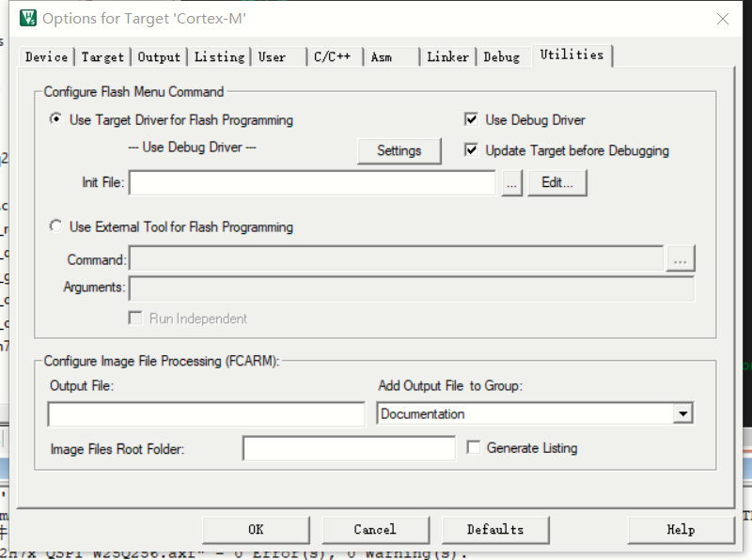Select the Utilities tab
Viewport: 752px width, 560px height.
pyautogui.click(x=572, y=55)
